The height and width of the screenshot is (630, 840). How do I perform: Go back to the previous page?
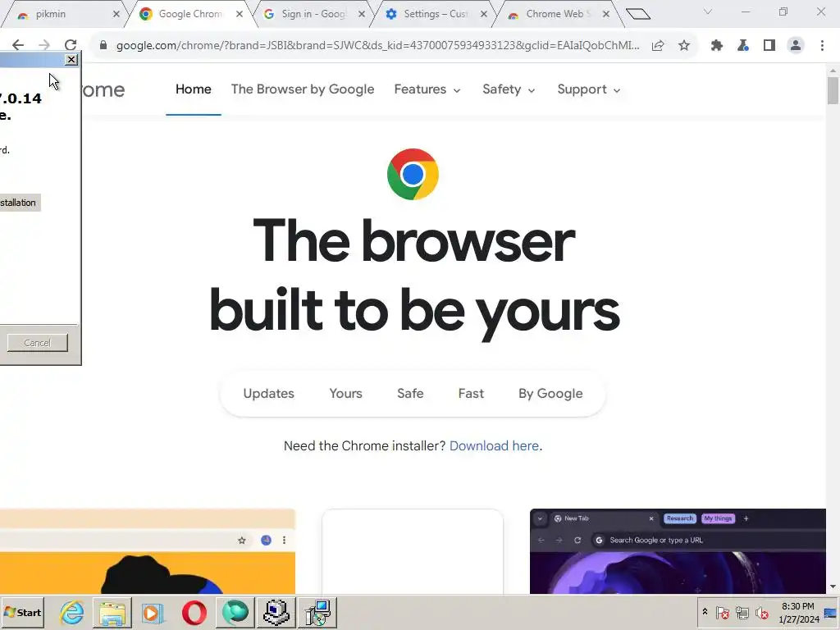point(18,46)
